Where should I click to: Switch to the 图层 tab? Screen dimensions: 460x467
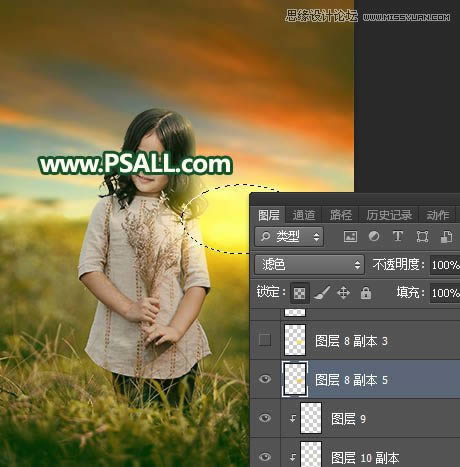coord(269,215)
